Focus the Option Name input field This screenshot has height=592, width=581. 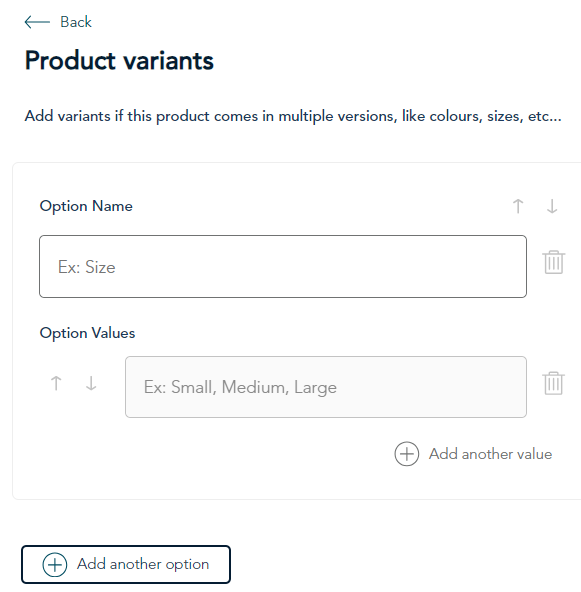[283, 267]
